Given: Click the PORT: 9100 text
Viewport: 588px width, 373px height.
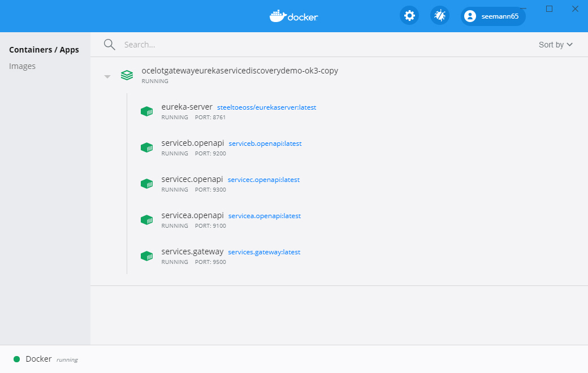Looking at the screenshot, I should (210, 225).
